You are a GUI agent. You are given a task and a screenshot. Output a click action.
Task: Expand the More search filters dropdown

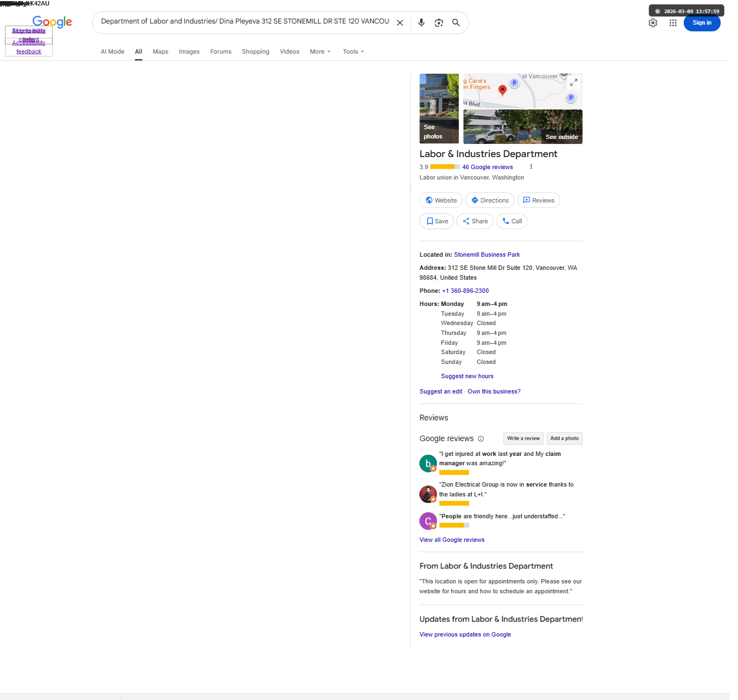click(320, 51)
